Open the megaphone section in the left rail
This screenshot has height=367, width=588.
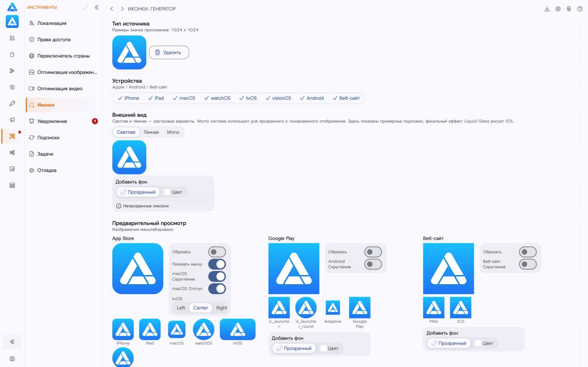pyautogui.click(x=12, y=120)
